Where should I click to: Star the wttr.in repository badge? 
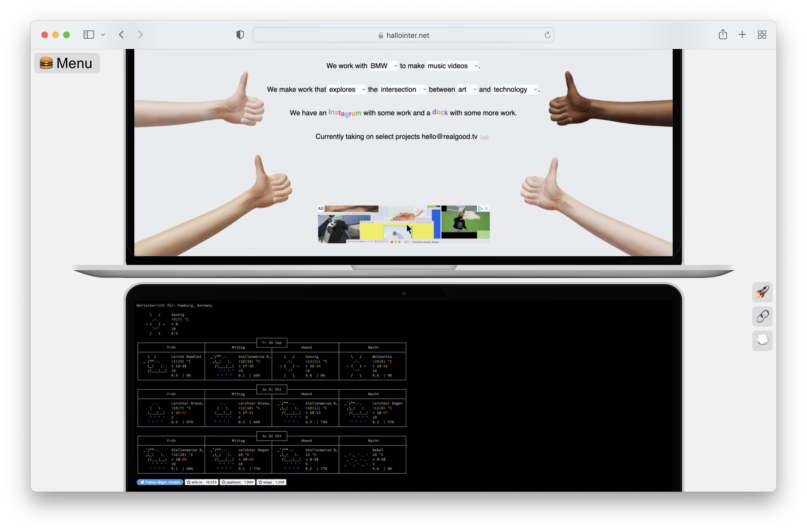pyautogui.click(x=195, y=482)
